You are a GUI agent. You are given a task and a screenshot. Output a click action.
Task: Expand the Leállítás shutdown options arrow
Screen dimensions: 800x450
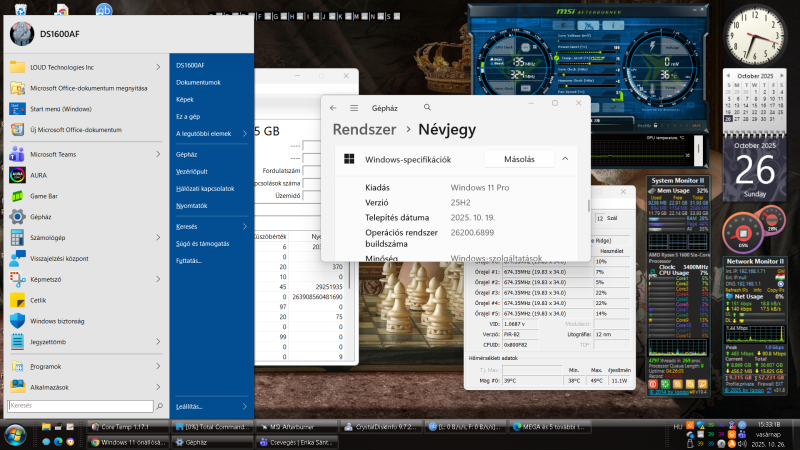244,407
